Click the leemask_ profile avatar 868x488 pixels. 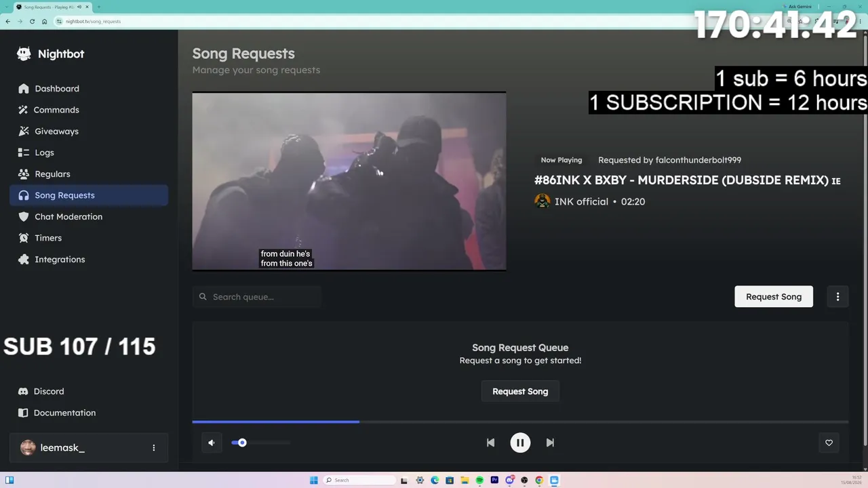pos(28,448)
